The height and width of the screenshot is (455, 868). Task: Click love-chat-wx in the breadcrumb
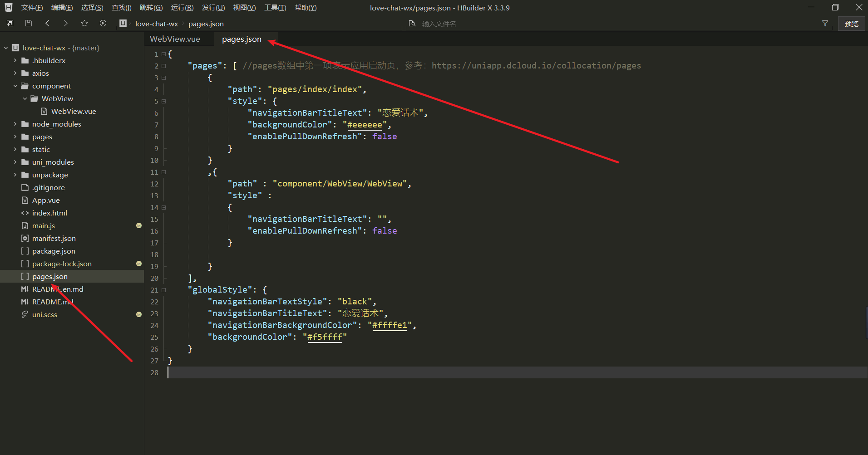157,24
